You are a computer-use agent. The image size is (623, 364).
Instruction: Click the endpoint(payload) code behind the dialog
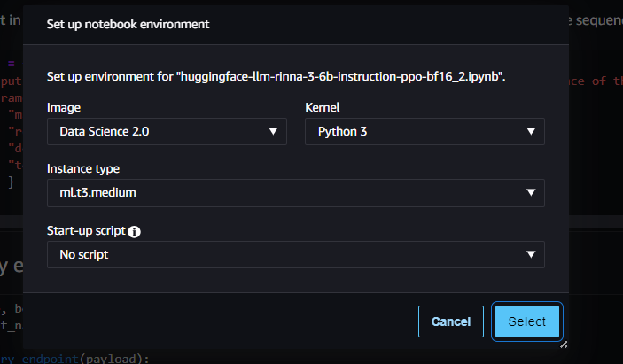[85, 359]
